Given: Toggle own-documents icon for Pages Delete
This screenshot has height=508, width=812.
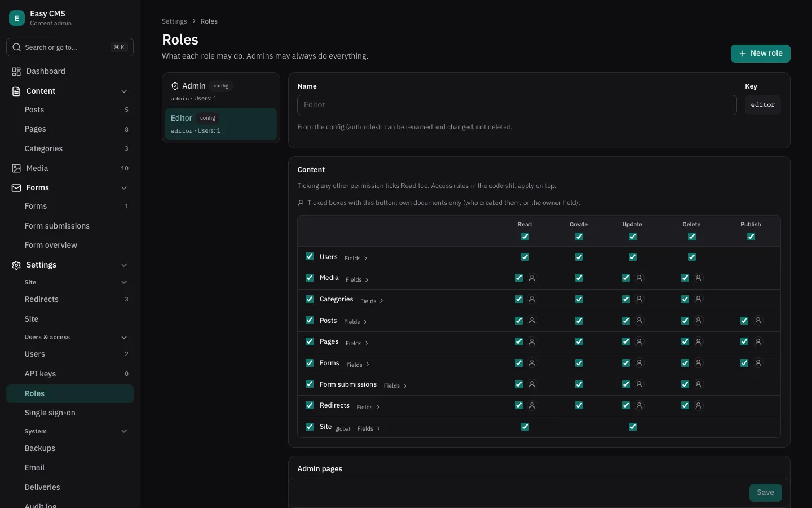Looking at the screenshot, I should [698, 341].
